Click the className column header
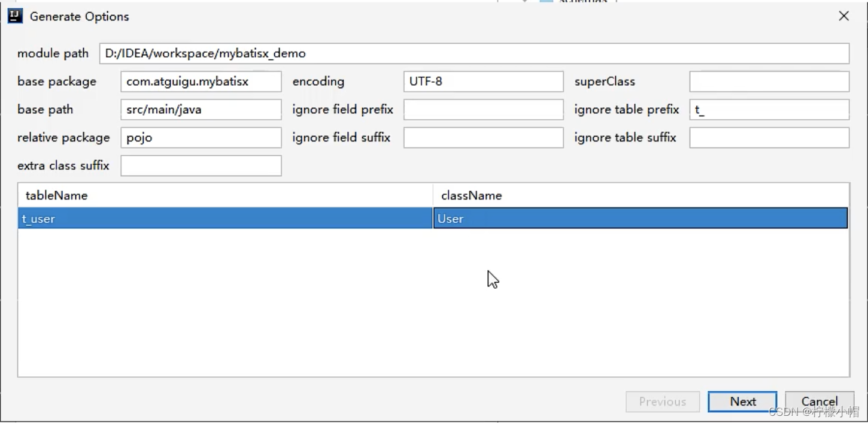This screenshot has width=868, height=423. click(641, 195)
